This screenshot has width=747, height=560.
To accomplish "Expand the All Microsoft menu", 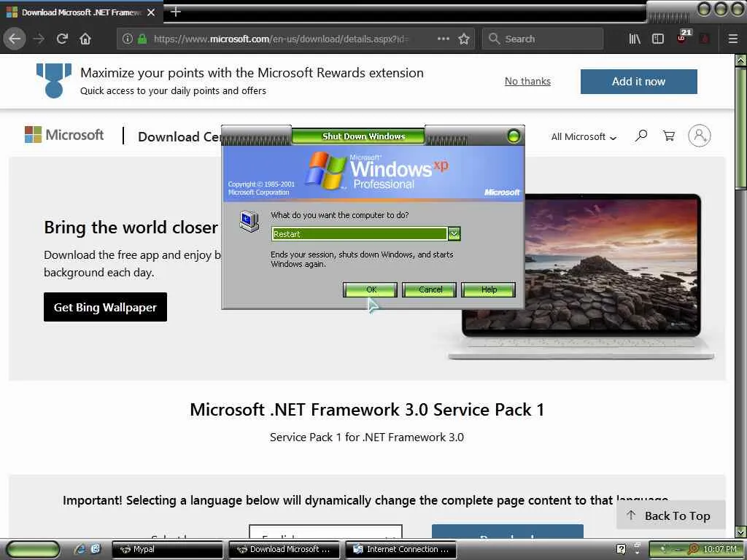I will point(584,136).
